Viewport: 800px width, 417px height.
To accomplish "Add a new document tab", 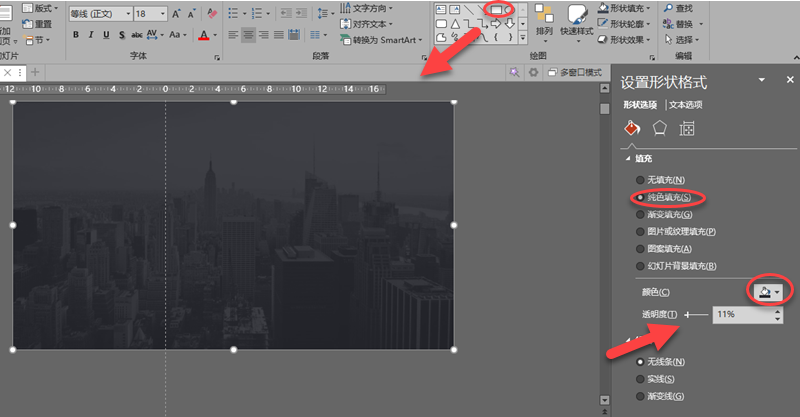I will [35, 72].
